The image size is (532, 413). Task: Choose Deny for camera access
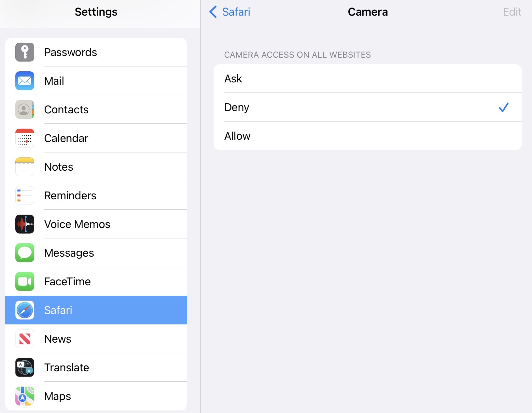pos(368,107)
